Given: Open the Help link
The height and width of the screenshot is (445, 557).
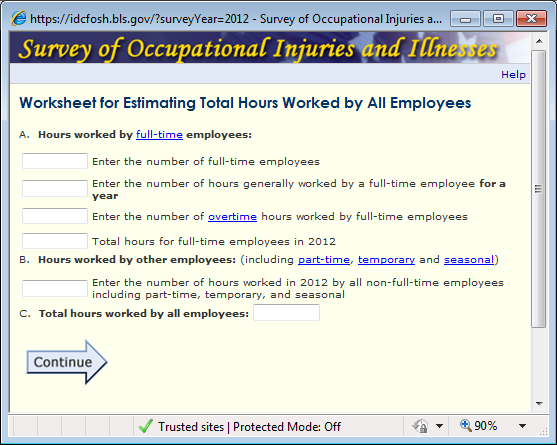Looking at the screenshot, I should click(513, 75).
